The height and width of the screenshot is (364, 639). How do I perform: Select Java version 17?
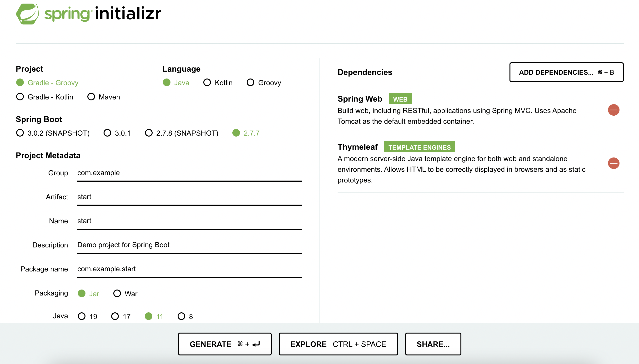point(121,316)
